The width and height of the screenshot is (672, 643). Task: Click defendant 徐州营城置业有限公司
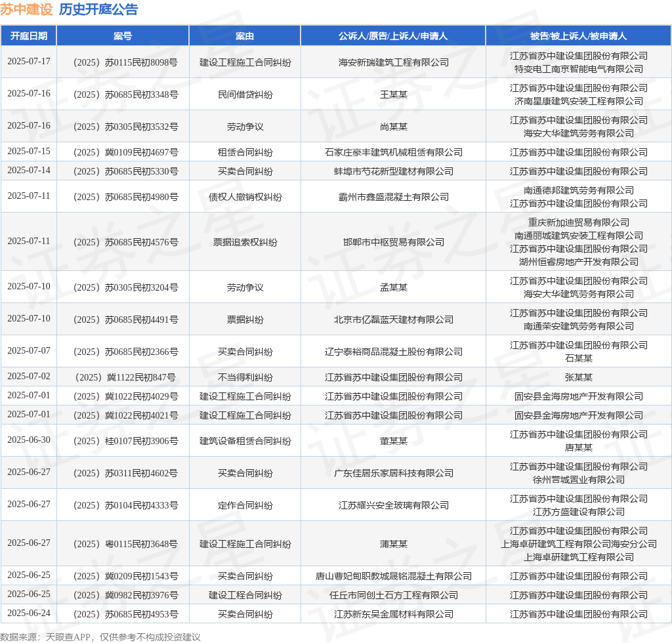[579, 480]
